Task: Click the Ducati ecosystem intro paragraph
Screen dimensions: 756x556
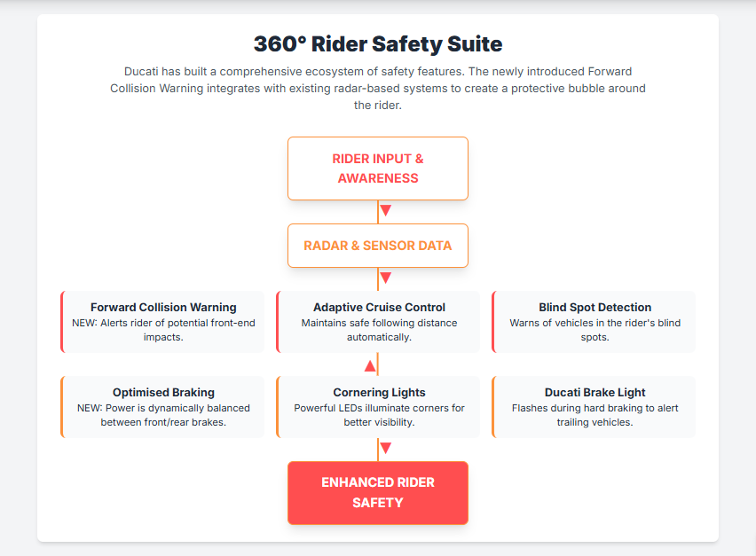Action: [x=378, y=88]
